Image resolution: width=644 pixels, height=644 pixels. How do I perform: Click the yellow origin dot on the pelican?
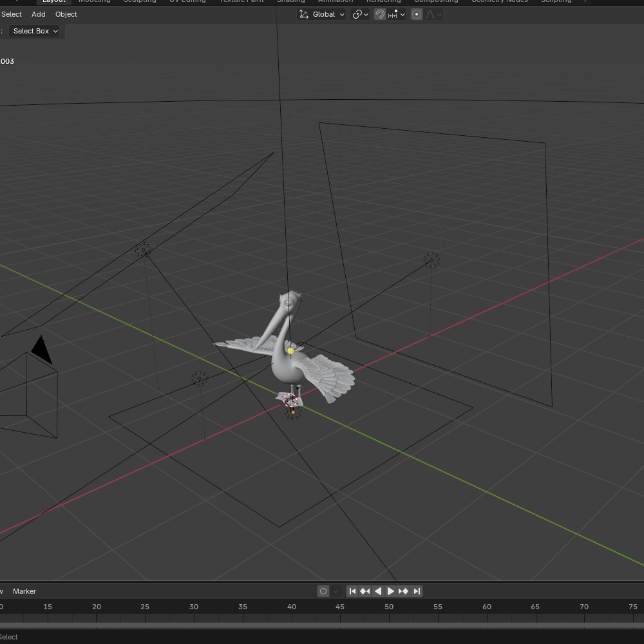291,351
